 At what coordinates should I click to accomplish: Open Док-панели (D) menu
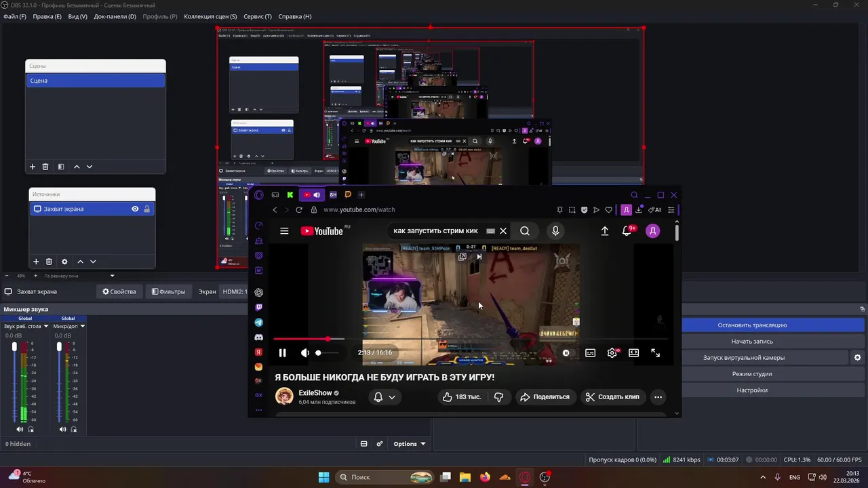coord(115,16)
